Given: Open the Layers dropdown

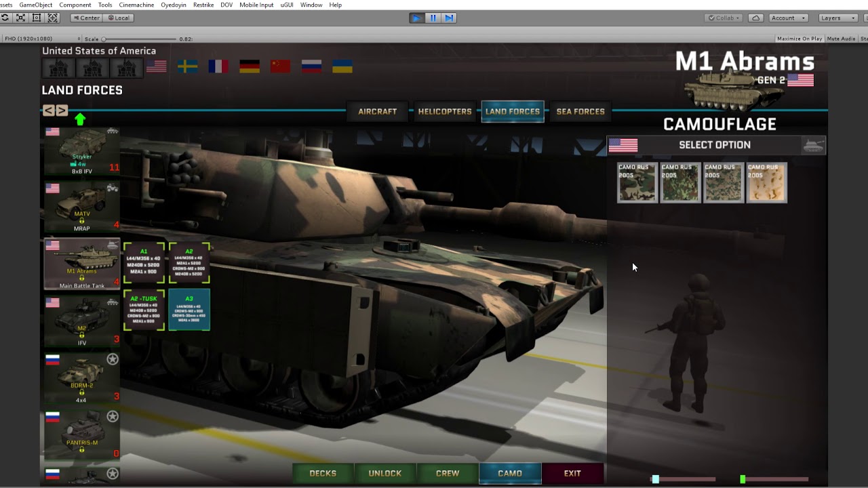Looking at the screenshot, I should 840,18.
